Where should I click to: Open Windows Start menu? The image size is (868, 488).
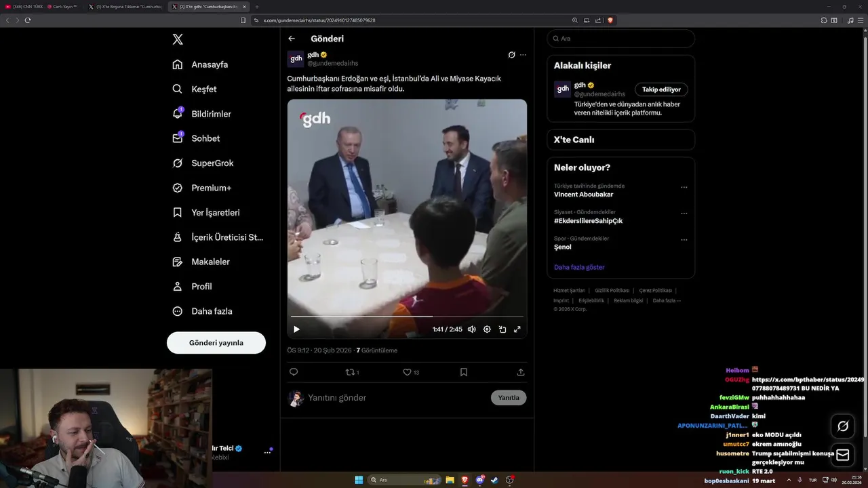tap(359, 480)
